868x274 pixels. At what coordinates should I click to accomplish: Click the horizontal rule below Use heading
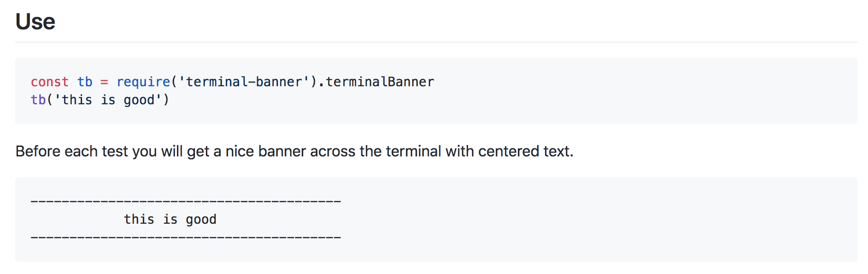(436, 42)
